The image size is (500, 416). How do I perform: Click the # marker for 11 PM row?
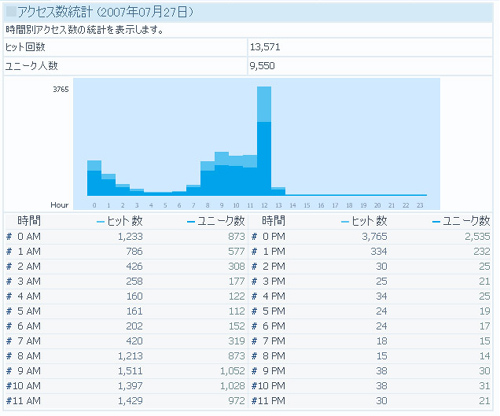254,401
